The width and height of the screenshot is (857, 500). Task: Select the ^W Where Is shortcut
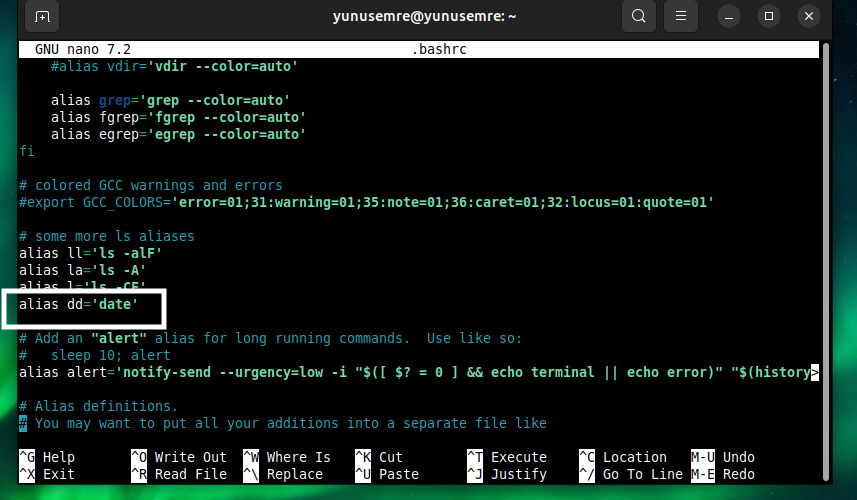point(286,457)
